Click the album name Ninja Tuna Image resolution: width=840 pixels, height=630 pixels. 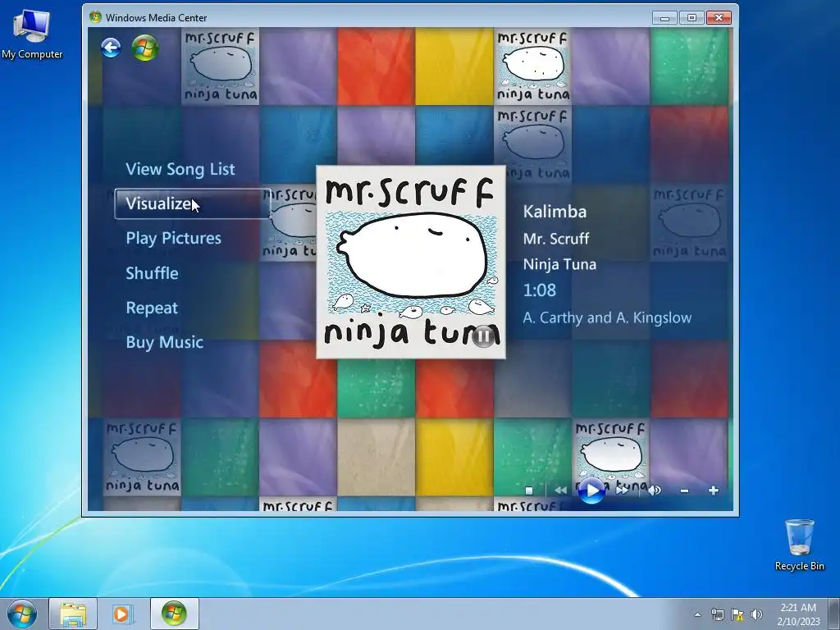click(559, 264)
